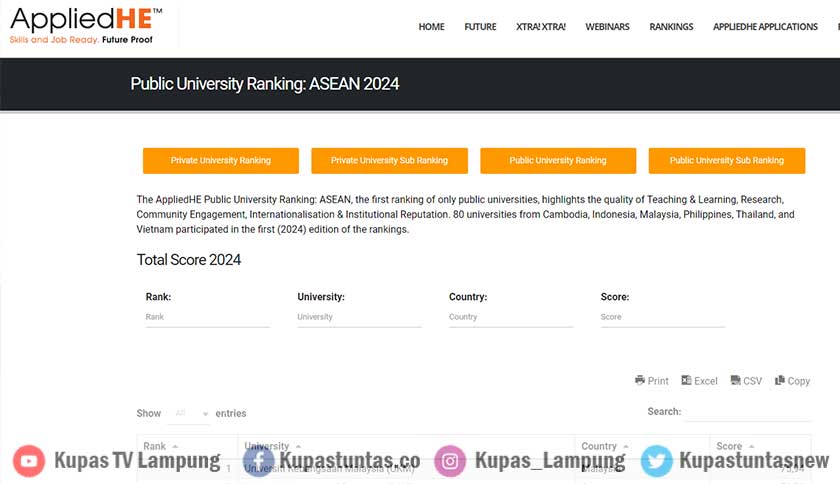The image size is (840, 484).
Task: Focus the Country filter input field
Action: [x=511, y=317]
